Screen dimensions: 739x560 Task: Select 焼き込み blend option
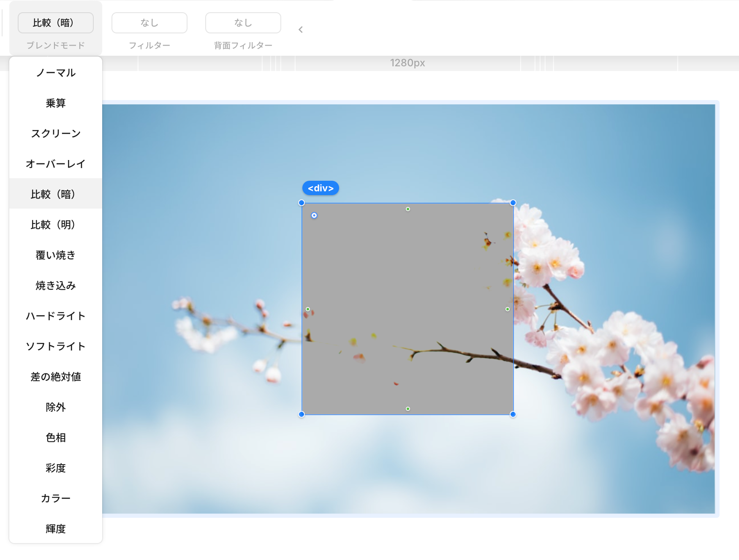(56, 285)
